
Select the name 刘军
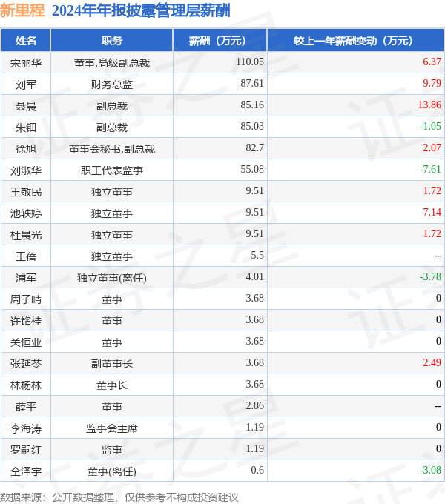tap(26, 84)
